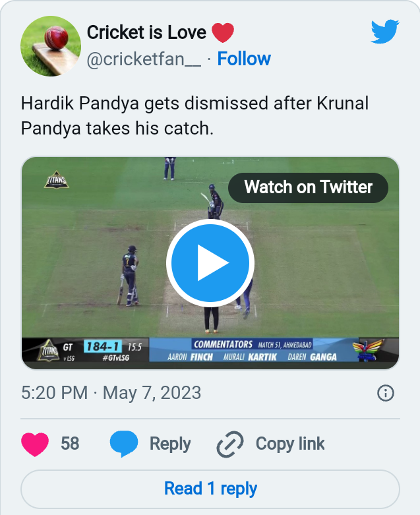This screenshot has width=420, height=515.
Task: Click the "Reply" text label
Action: [x=169, y=444]
